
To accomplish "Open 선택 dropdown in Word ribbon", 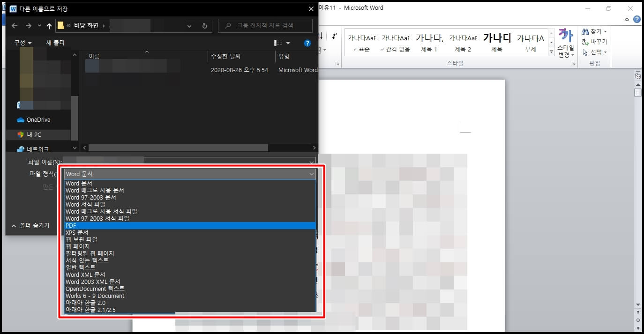I will tap(594, 52).
